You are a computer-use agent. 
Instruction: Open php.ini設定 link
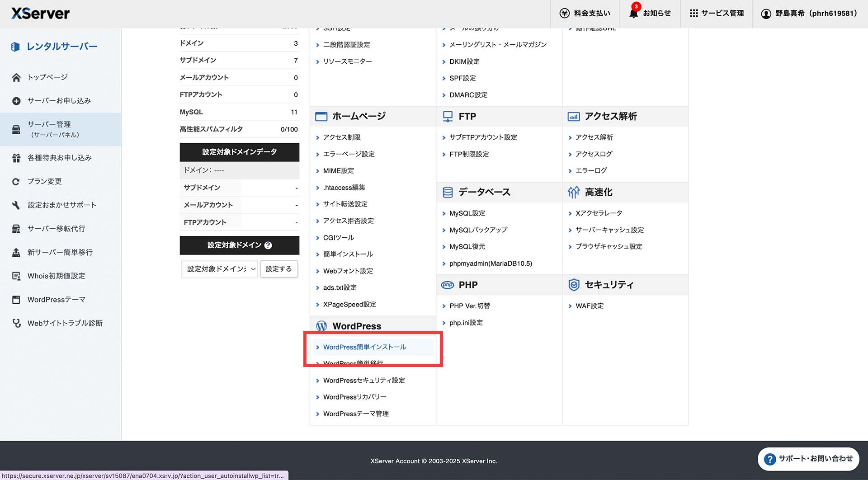(466, 323)
